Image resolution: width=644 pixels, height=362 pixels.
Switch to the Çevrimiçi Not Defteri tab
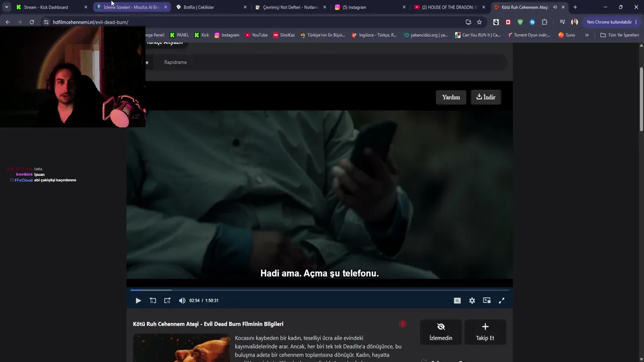click(290, 8)
